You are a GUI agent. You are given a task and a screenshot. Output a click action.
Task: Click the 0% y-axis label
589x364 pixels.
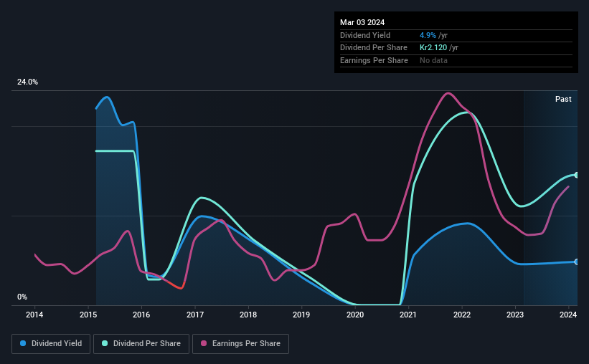coord(22,297)
